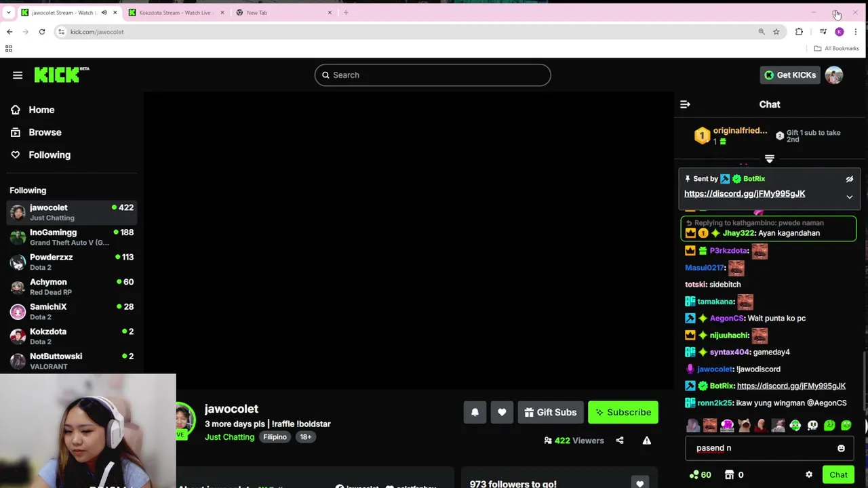Image resolution: width=868 pixels, height=488 pixels.
Task: Click the user avatar in Kick header
Action: tap(834, 75)
